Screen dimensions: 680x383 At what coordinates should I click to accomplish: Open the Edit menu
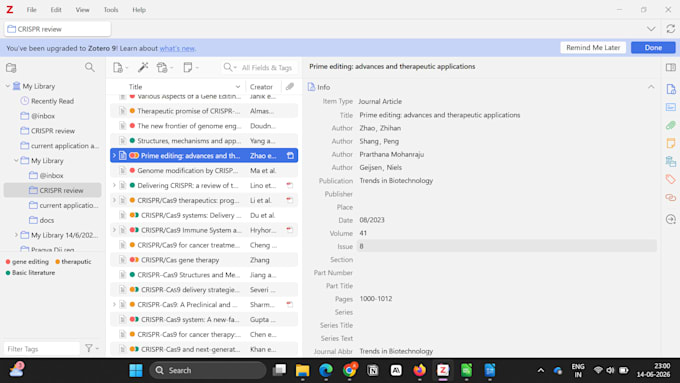tap(56, 10)
